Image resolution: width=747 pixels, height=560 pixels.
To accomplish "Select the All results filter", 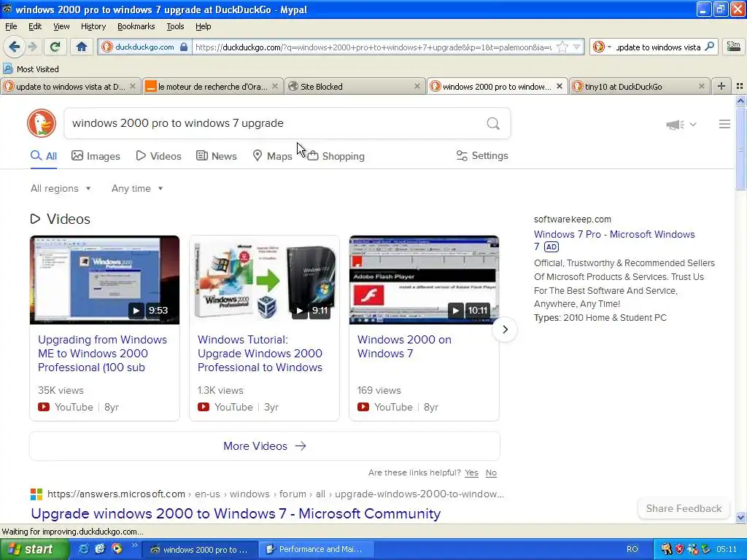I will click(44, 156).
